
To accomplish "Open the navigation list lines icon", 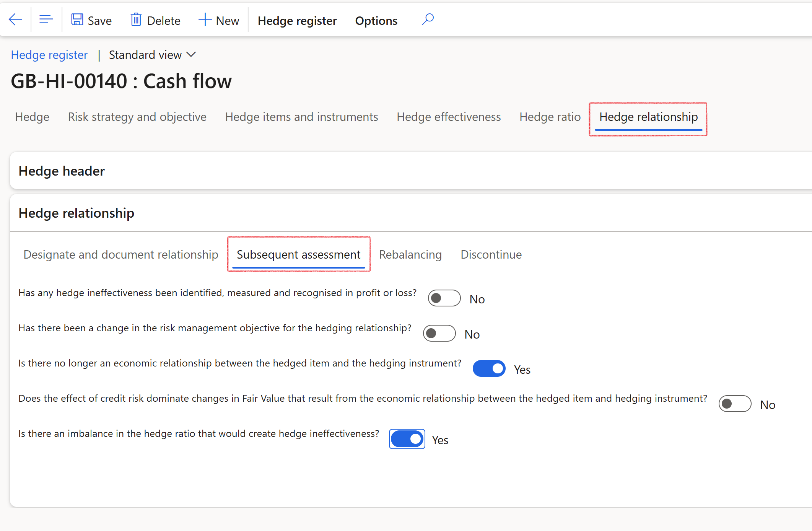I will click(46, 20).
